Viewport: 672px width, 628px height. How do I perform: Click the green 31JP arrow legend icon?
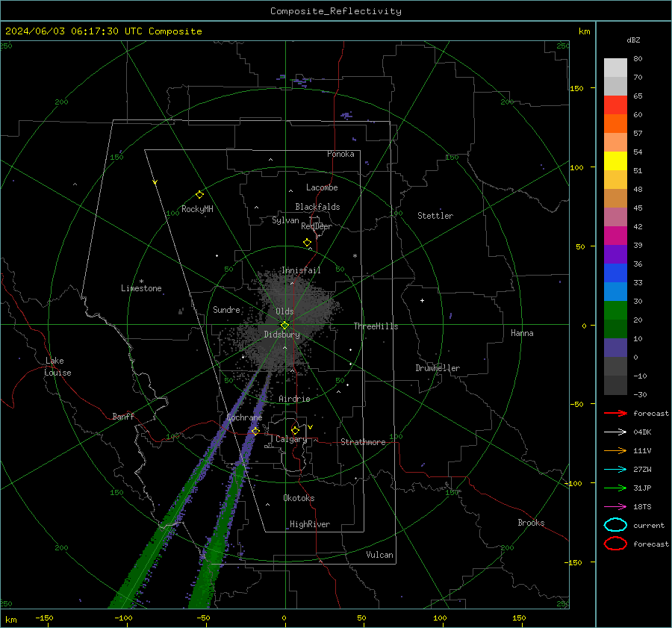pyautogui.click(x=615, y=488)
